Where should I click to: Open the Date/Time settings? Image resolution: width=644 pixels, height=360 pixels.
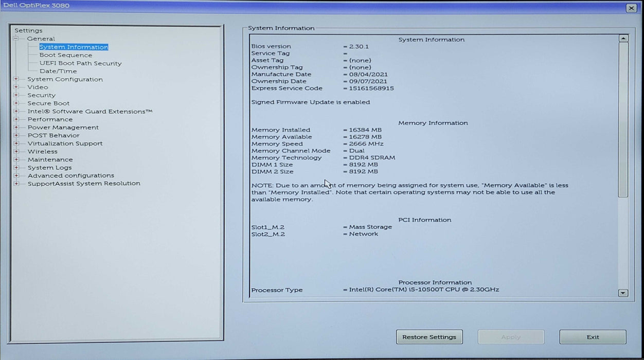pyautogui.click(x=58, y=71)
